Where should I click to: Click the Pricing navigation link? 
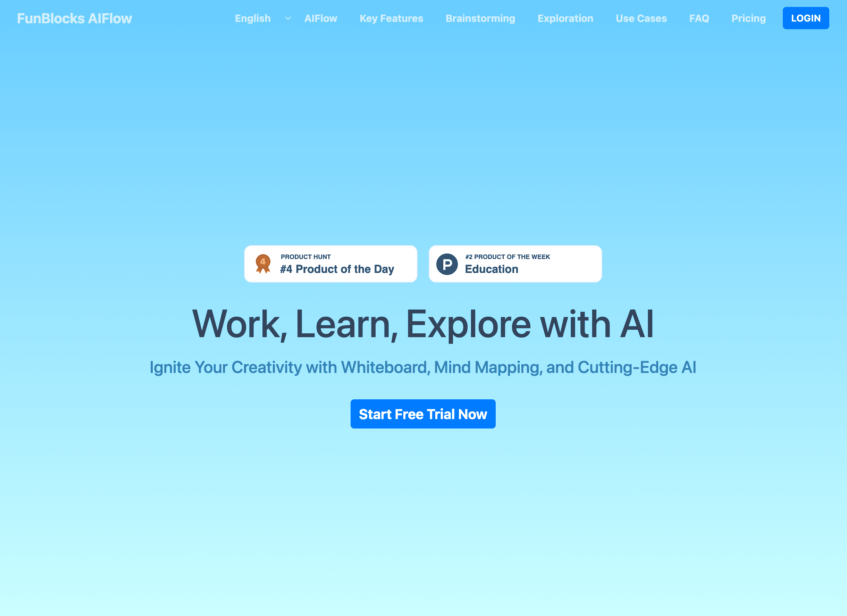point(748,18)
